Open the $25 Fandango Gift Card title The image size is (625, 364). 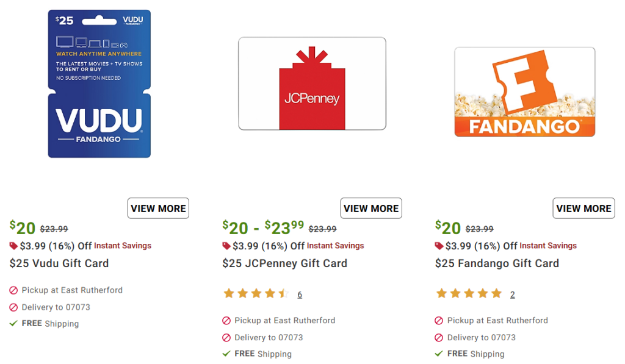(x=497, y=263)
